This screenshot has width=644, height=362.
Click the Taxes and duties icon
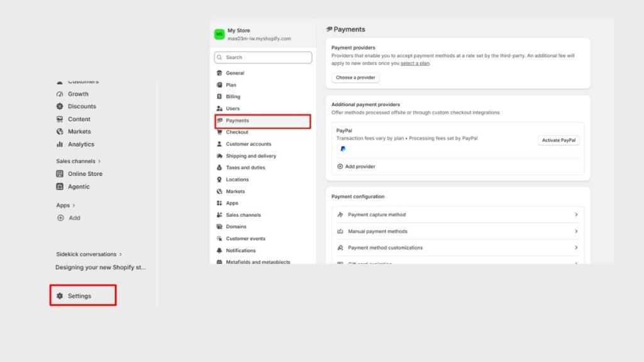tap(219, 167)
